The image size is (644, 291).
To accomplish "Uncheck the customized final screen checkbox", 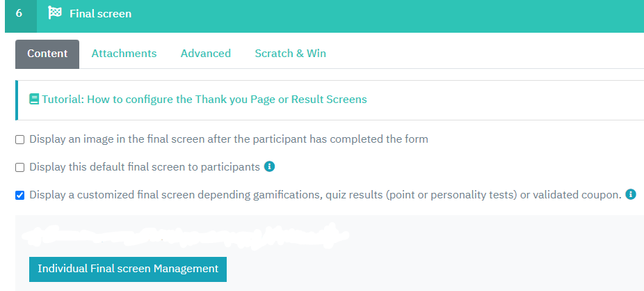I will [x=19, y=195].
